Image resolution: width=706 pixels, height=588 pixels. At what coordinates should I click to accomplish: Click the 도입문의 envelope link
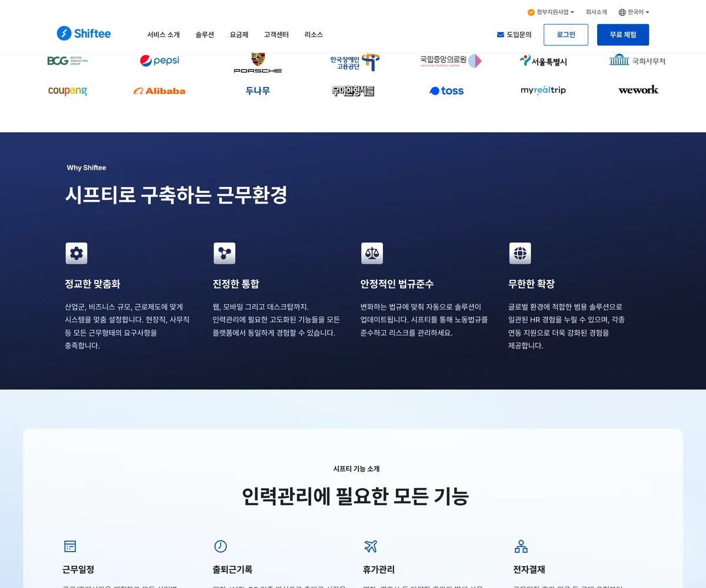[x=514, y=35]
